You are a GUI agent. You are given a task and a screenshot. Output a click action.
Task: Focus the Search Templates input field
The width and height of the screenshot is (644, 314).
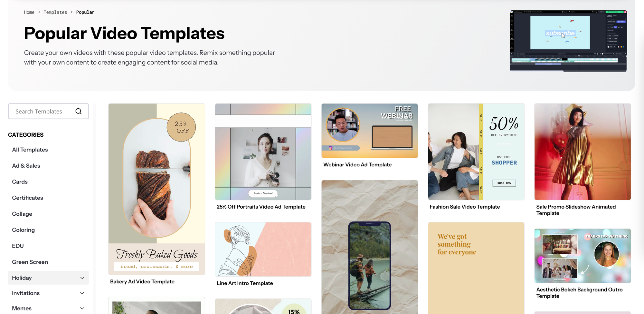click(x=48, y=111)
